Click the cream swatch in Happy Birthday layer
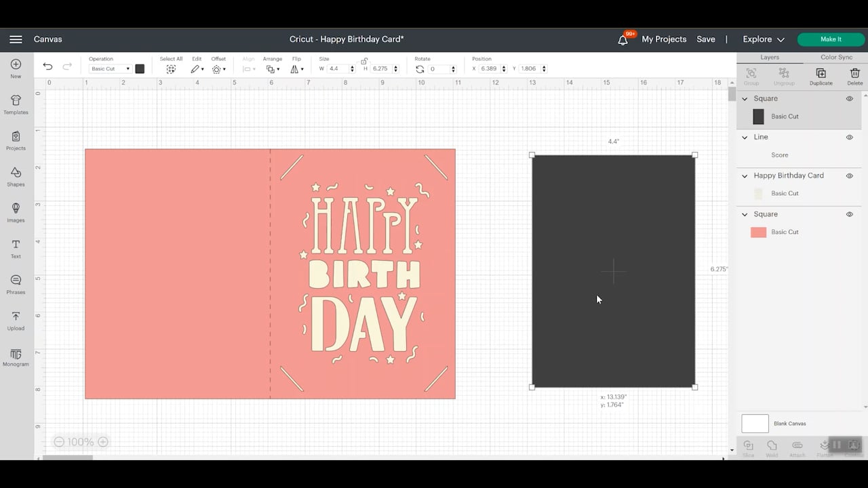 point(758,194)
